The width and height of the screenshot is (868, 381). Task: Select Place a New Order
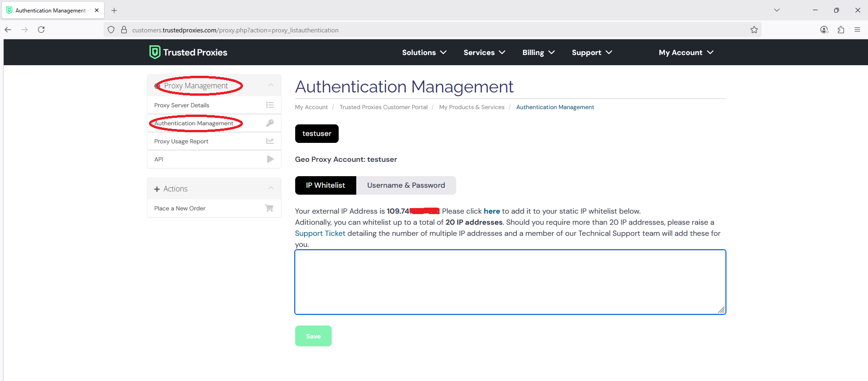click(x=214, y=208)
